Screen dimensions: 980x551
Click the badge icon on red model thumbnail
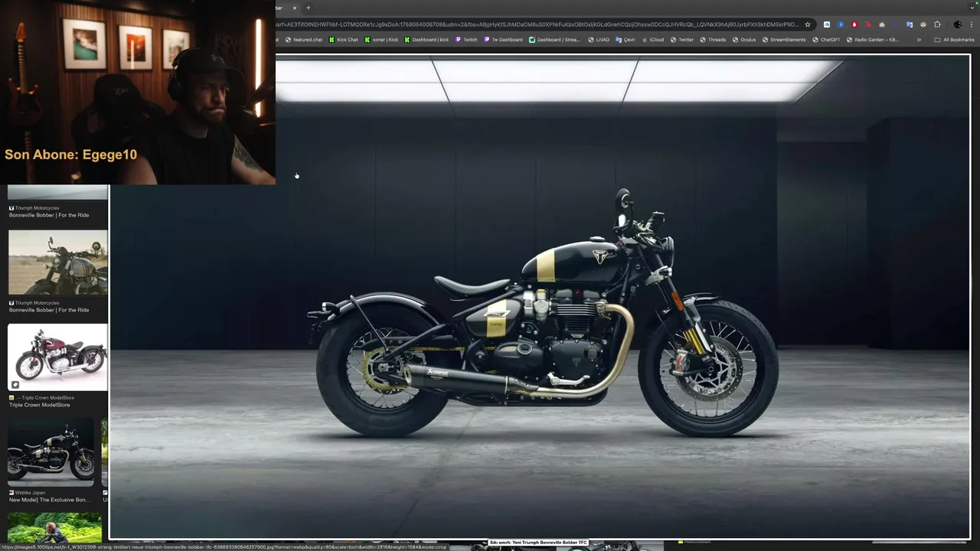pos(15,384)
